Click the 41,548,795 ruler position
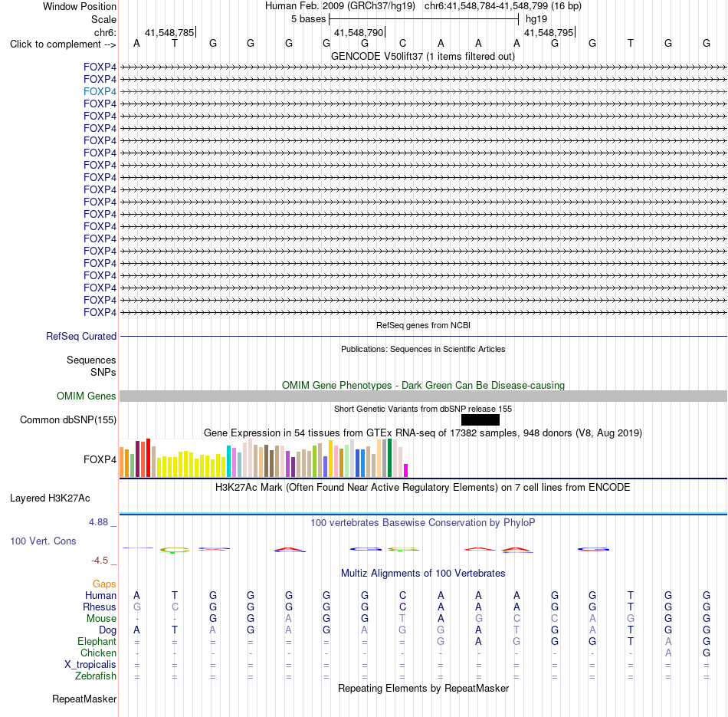The width and height of the screenshot is (728, 717). tap(549, 32)
